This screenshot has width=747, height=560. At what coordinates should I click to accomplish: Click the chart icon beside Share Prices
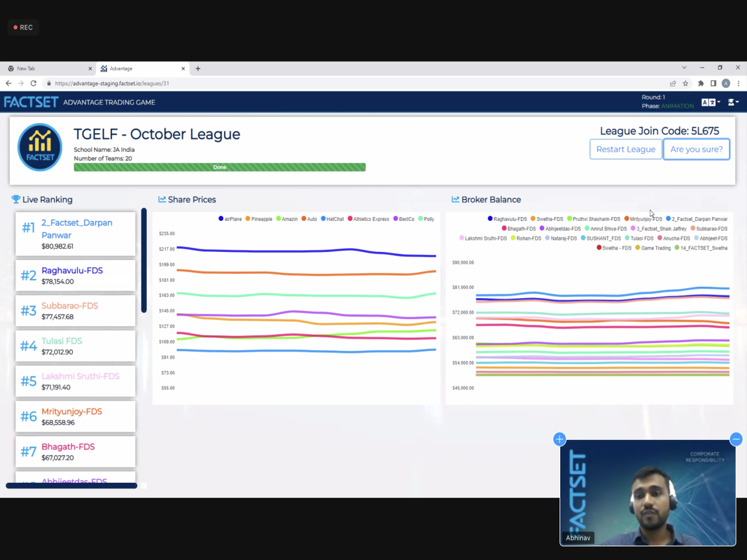162,200
